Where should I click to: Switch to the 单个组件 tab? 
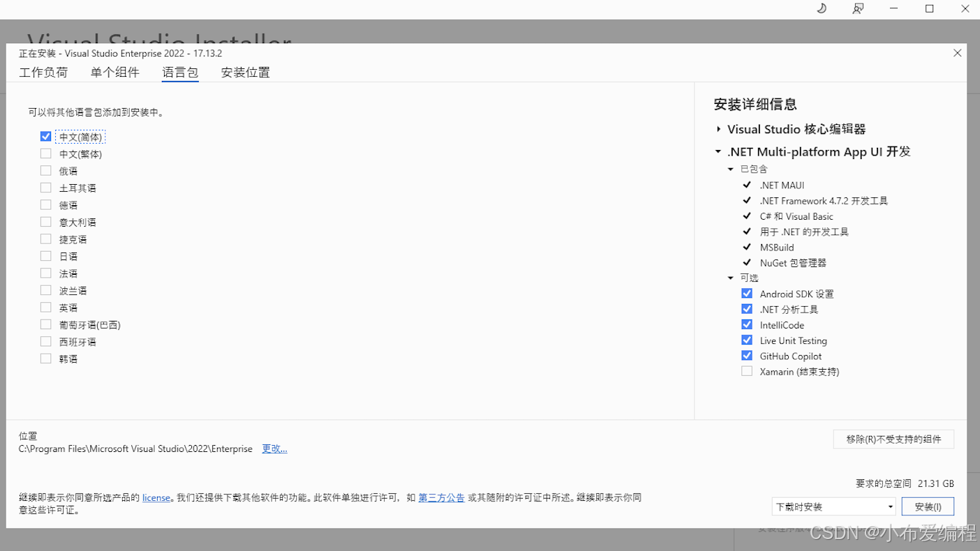coord(115,73)
